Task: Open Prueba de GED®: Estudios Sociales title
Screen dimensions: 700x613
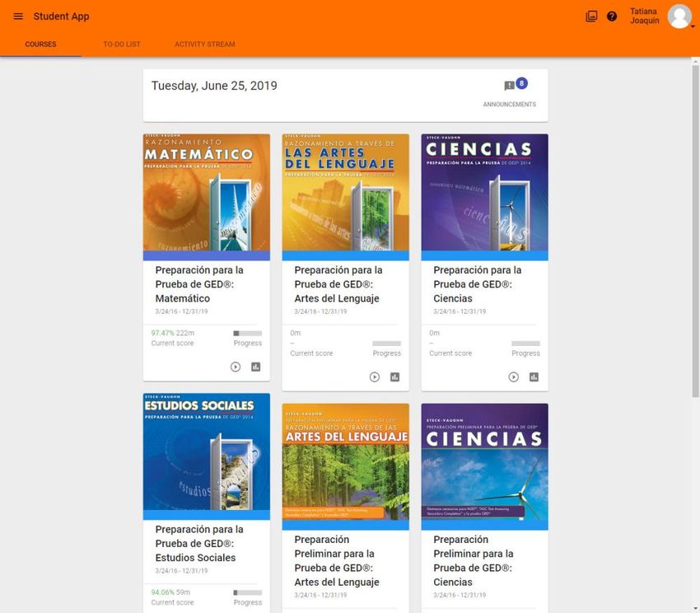Action: point(199,543)
